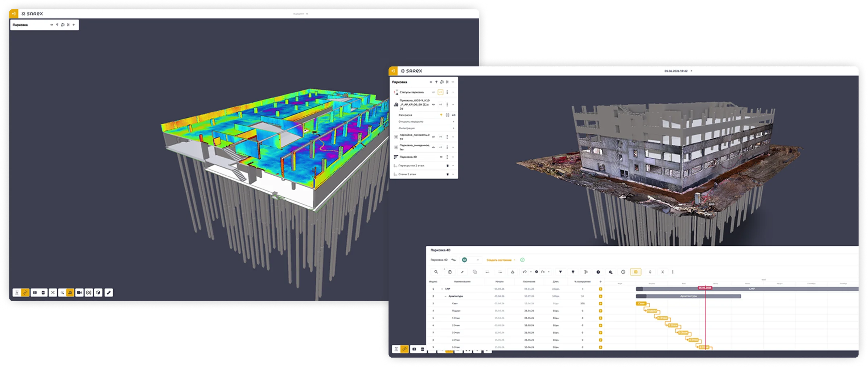Image resolution: width=868 pixels, height=367 pixels.
Task: Delete Перекрытия 2 этаж with trash icon
Action: pos(447,166)
